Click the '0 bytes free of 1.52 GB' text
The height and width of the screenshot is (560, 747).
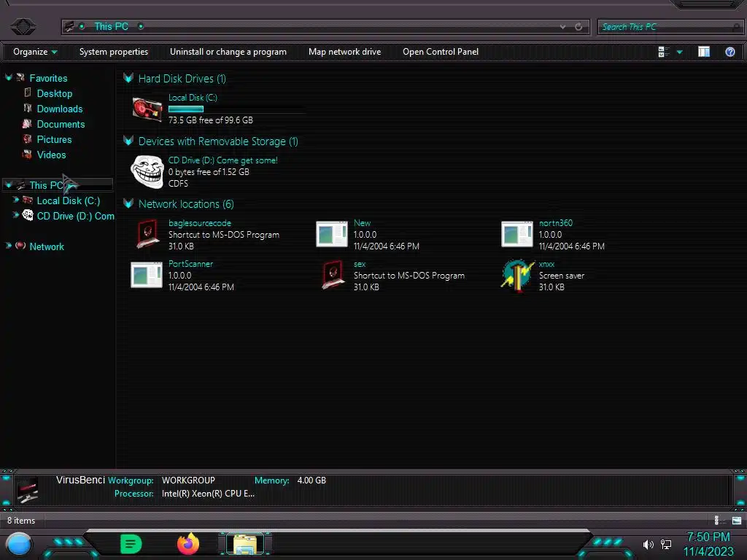(x=209, y=172)
